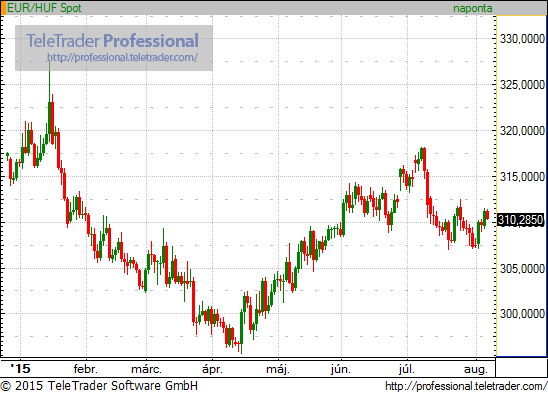Click the febr. month label
The width and height of the screenshot is (548, 395).
(x=86, y=369)
